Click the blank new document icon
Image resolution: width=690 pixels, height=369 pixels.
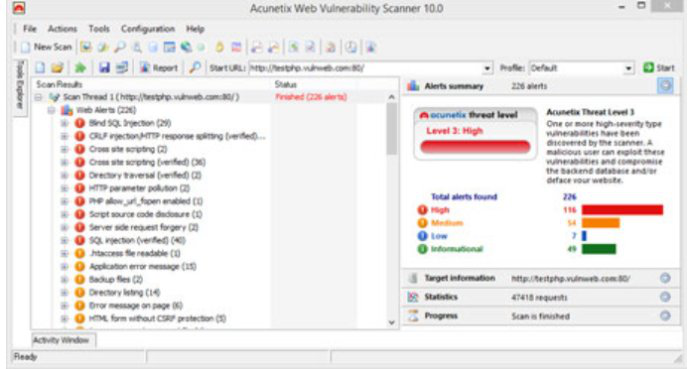40,68
